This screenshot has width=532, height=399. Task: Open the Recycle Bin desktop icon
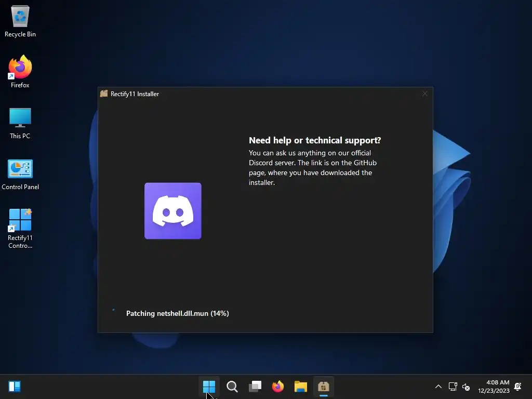[x=20, y=21]
